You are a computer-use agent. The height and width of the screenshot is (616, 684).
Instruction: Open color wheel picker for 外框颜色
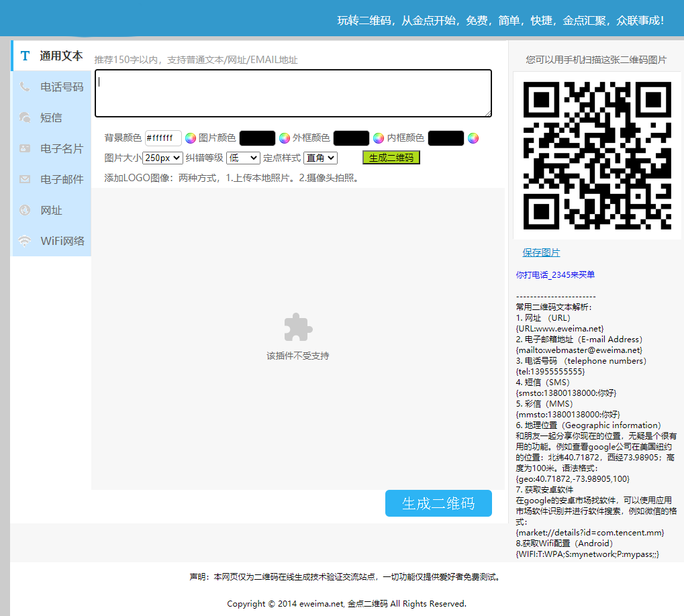pos(379,138)
